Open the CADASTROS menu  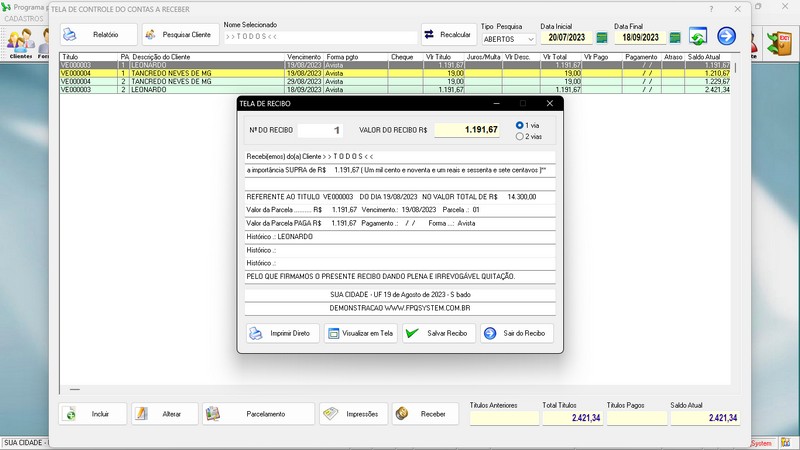pyautogui.click(x=24, y=18)
